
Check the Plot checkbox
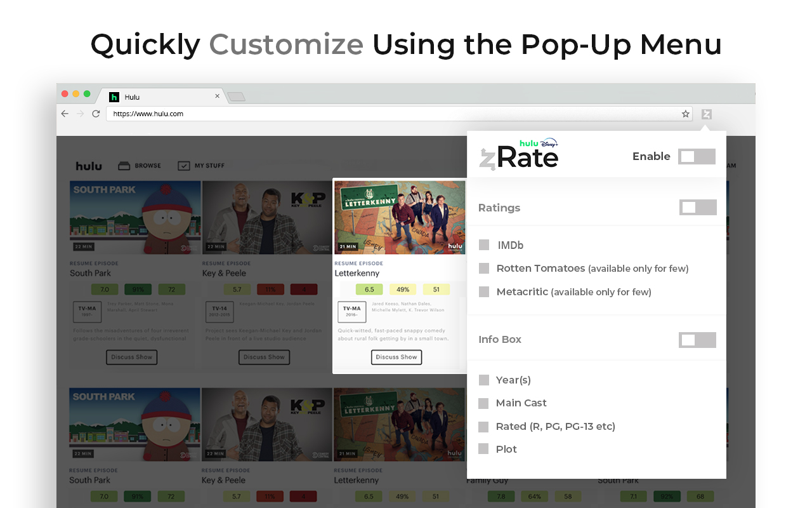coord(483,449)
